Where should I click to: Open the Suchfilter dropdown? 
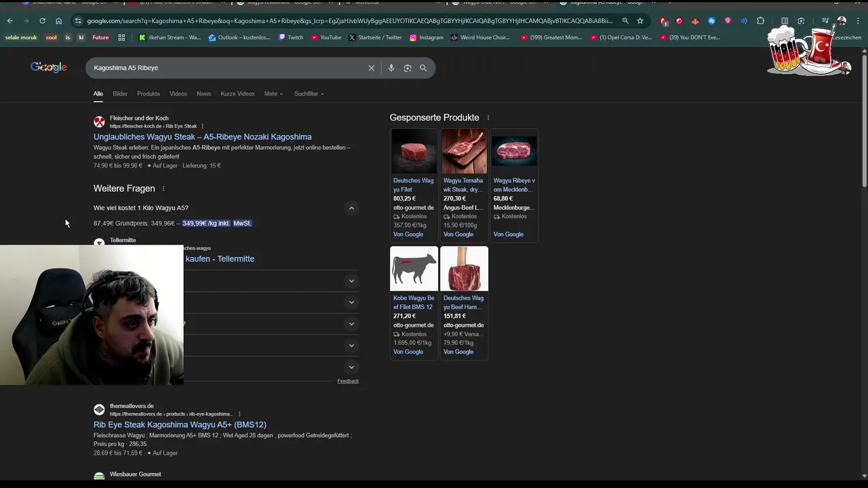[x=309, y=94]
